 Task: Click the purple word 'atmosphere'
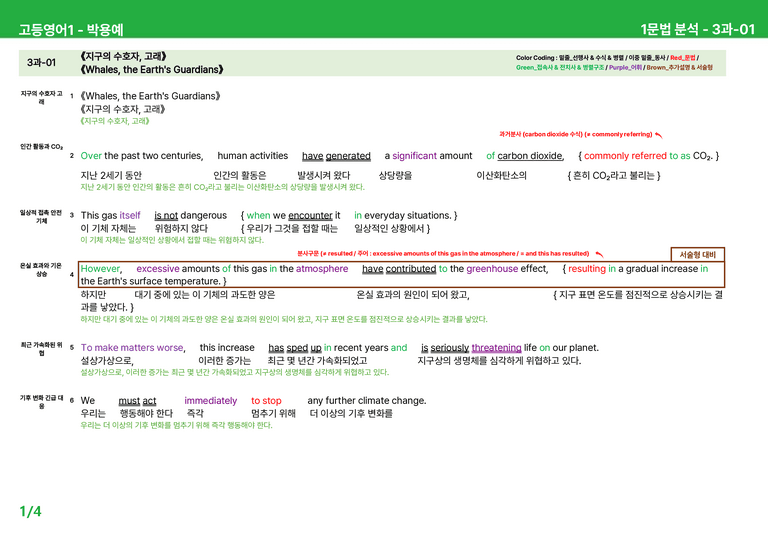(322, 269)
